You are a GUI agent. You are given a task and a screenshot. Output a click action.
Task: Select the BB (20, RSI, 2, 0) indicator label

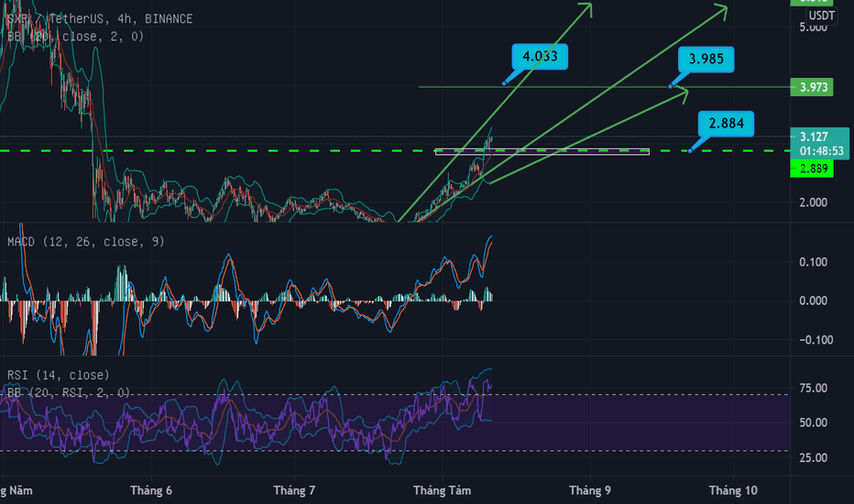(x=69, y=392)
